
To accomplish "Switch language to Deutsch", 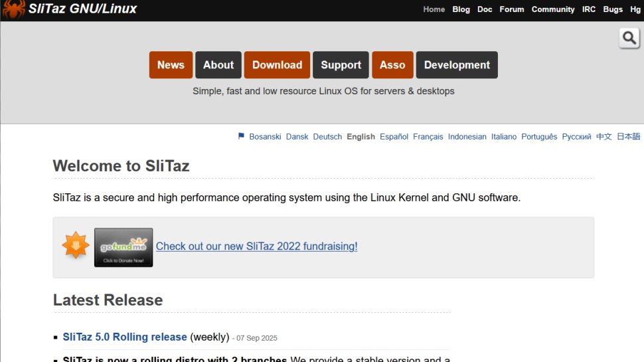I will click(x=327, y=136).
